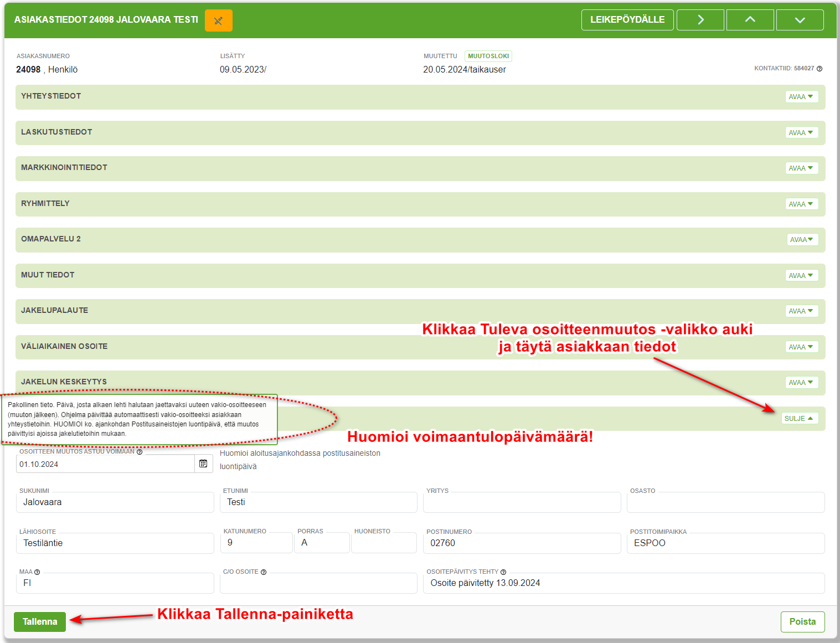Expand the Muut tiedot section with Avaa
The width and height of the screenshot is (840, 643).
tap(801, 276)
